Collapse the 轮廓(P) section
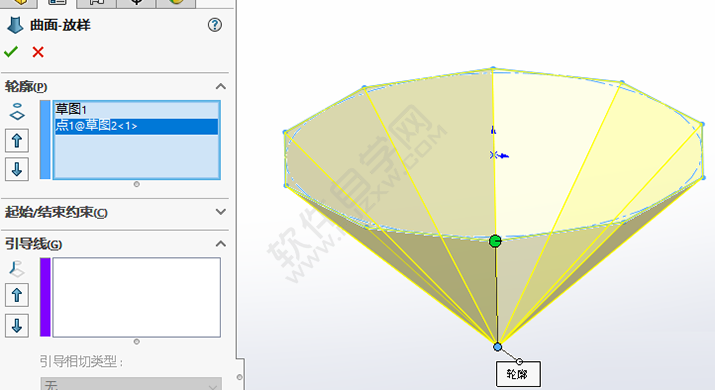The width and height of the screenshot is (715, 390). click(x=221, y=87)
